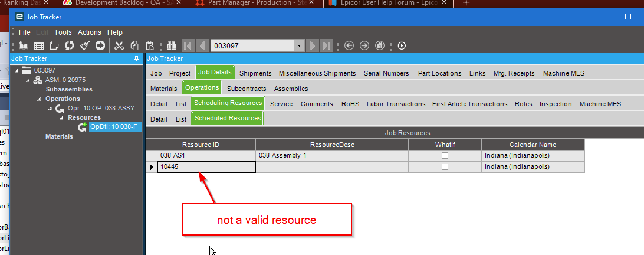Click the calendar grid toolbar icon
The width and height of the screenshot is (644, 255).
pos(39,45)
